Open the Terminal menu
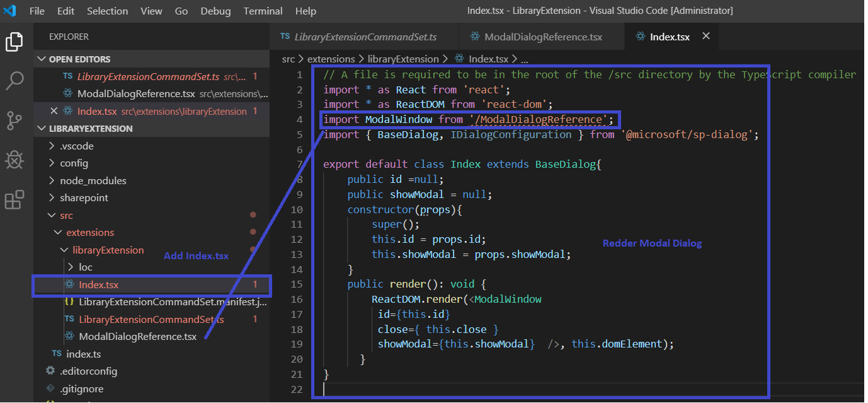 click(x=263, y=11)
